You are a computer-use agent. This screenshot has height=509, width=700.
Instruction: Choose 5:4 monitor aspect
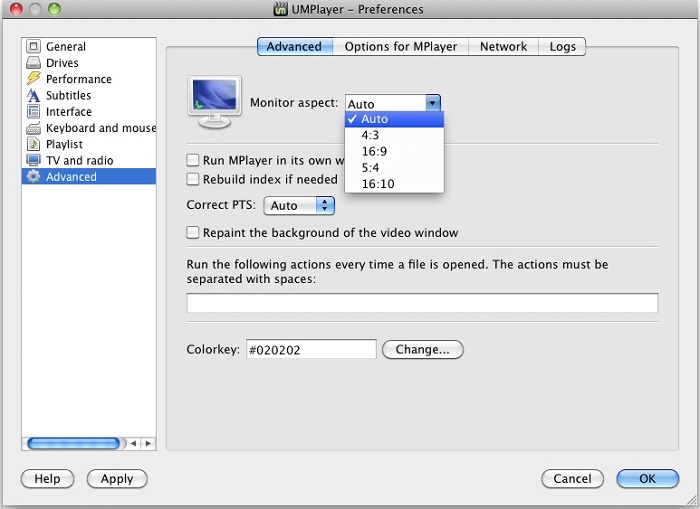point(395,167)
